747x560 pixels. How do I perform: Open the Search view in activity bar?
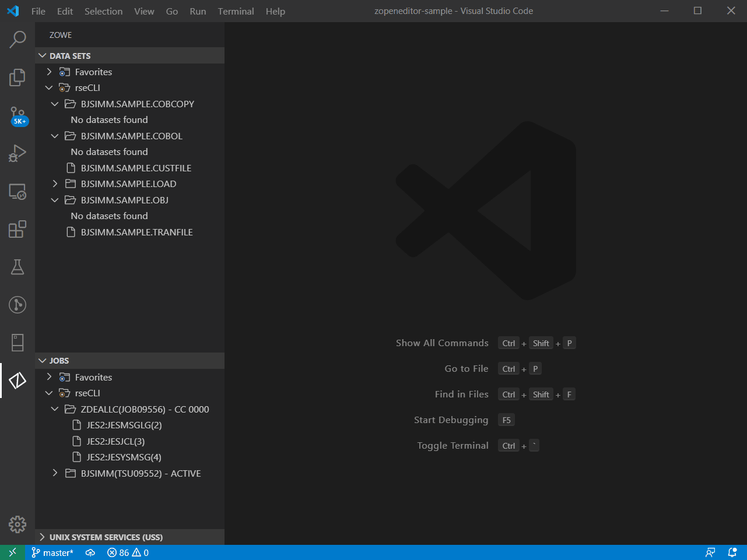coord(17,40)
